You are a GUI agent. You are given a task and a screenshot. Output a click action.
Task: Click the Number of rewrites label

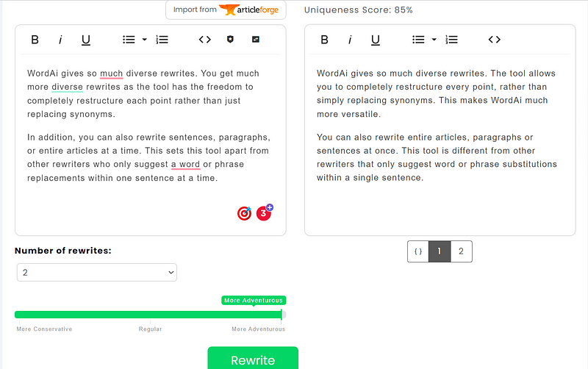point(63,251)
